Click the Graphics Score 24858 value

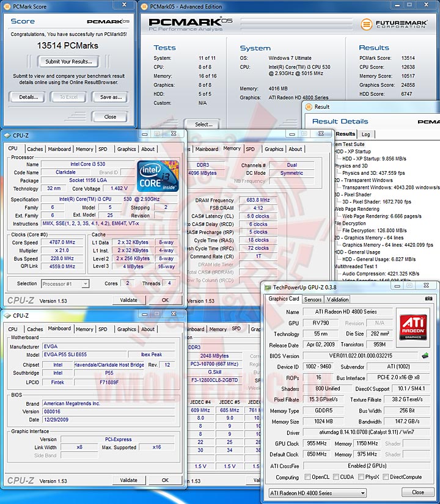point(408,85)
